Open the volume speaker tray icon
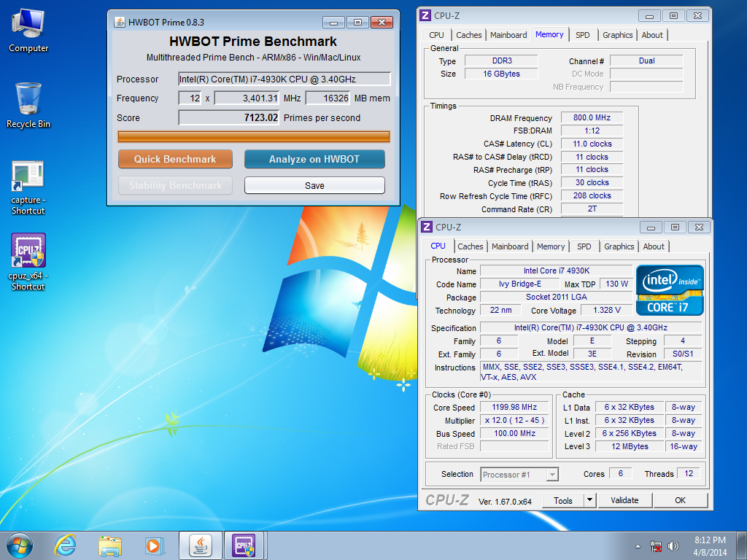 pos(673,546)
